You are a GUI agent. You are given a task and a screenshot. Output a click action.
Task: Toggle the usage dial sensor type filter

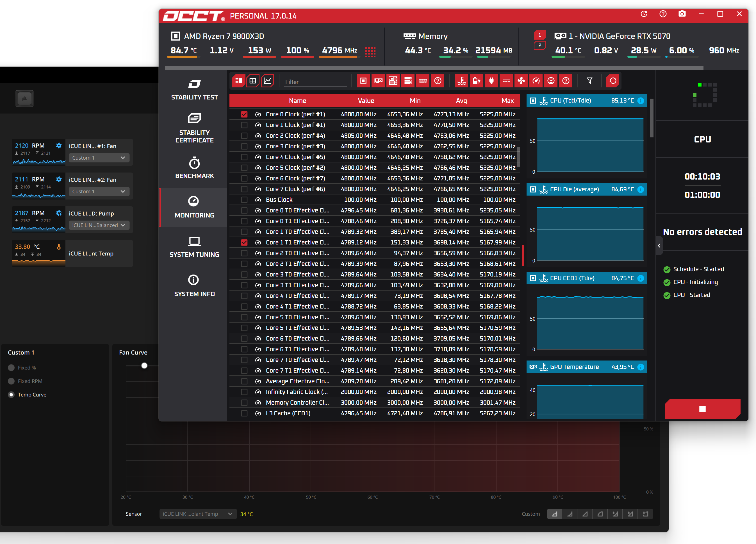551,81
